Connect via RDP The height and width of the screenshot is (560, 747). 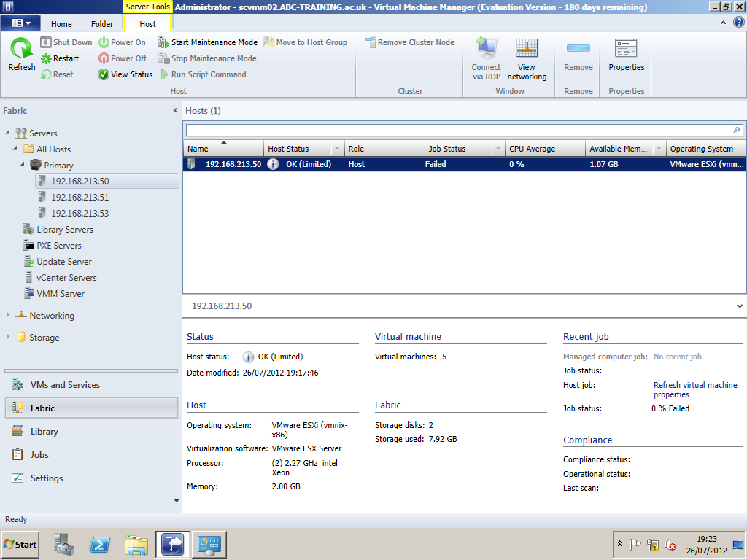click(x=486, y=59)
